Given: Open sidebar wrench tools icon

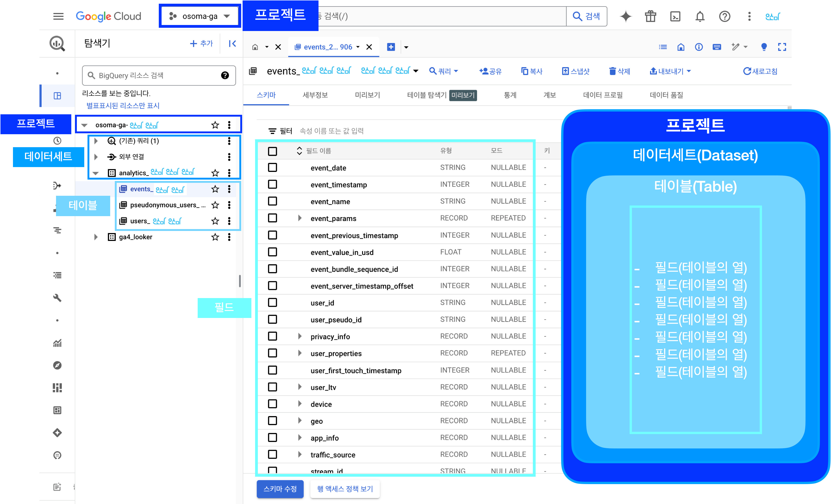Looking at the screenshot, I should point(57,298).
